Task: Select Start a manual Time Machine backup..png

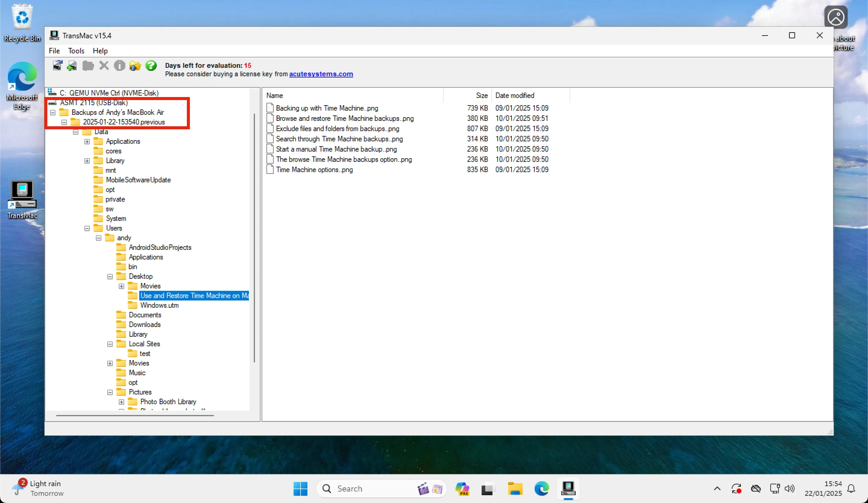Action: [336, 149]
